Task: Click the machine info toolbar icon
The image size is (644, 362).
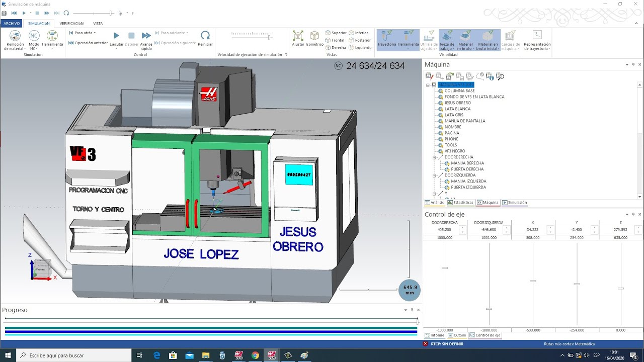Action: (490, 76)
